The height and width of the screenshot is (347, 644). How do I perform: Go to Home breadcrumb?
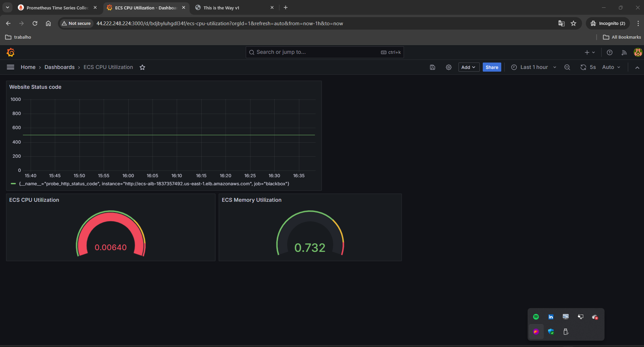coord(28,67)
